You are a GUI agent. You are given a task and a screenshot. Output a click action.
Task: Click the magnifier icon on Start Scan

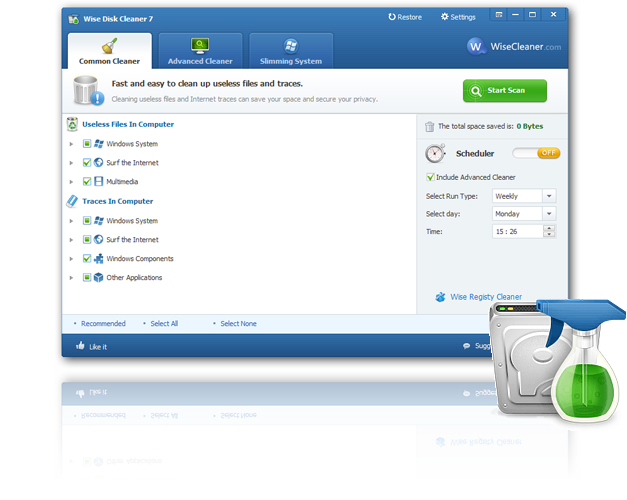476,91
